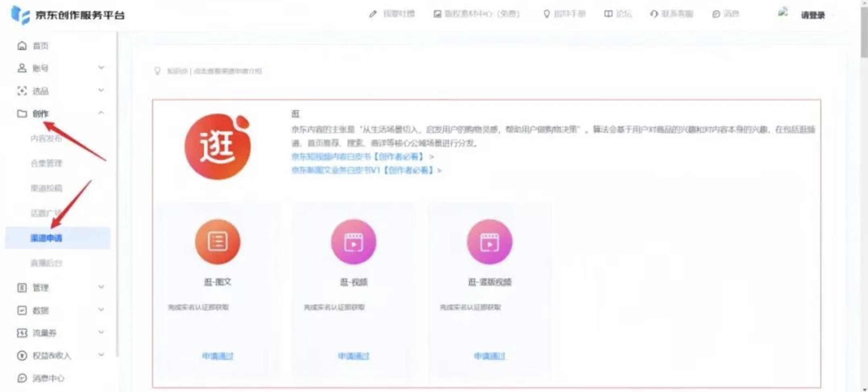868x392 pixels.
Task: Click the 指导手册 location pin icon
Action: click(546, 13)
